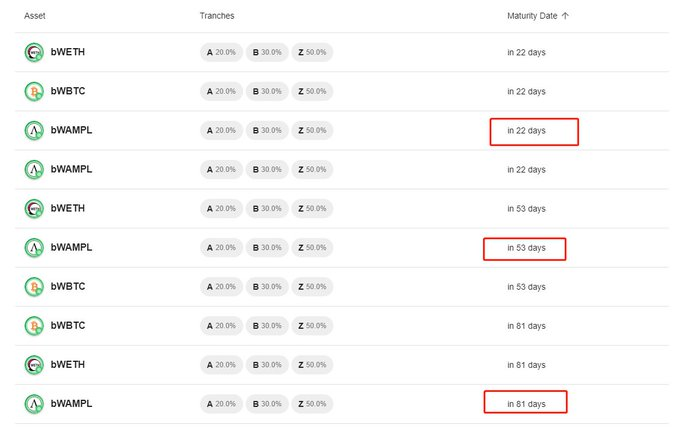Click the bWAMPL token icon in the 81-day row
Screen dimensions: 680x434
click(x=34, y=403)
